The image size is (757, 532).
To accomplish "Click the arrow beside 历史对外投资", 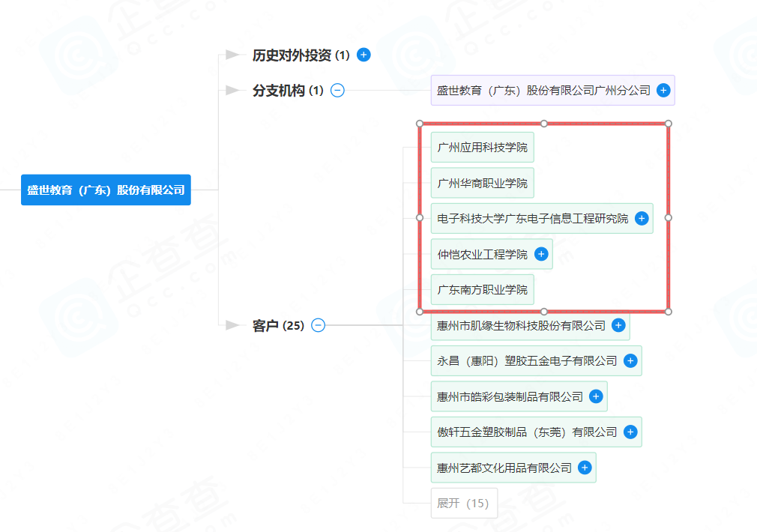I will point(232,55).
